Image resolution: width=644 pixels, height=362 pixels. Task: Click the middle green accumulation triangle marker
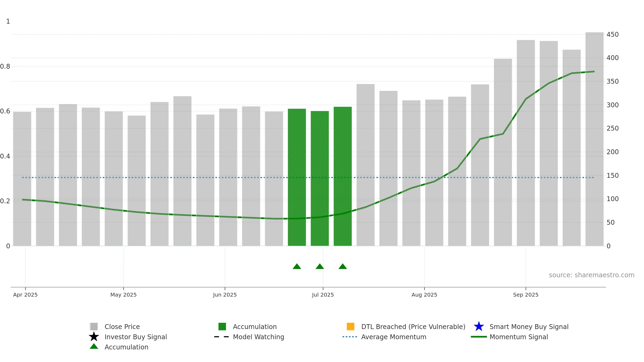pos(320,266)
